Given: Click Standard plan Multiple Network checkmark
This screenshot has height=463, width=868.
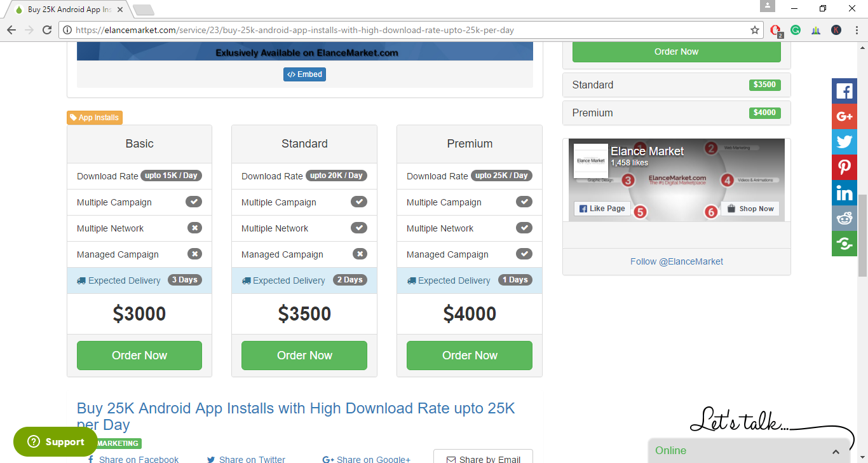Looking at the screenshot, I should 359,228.
